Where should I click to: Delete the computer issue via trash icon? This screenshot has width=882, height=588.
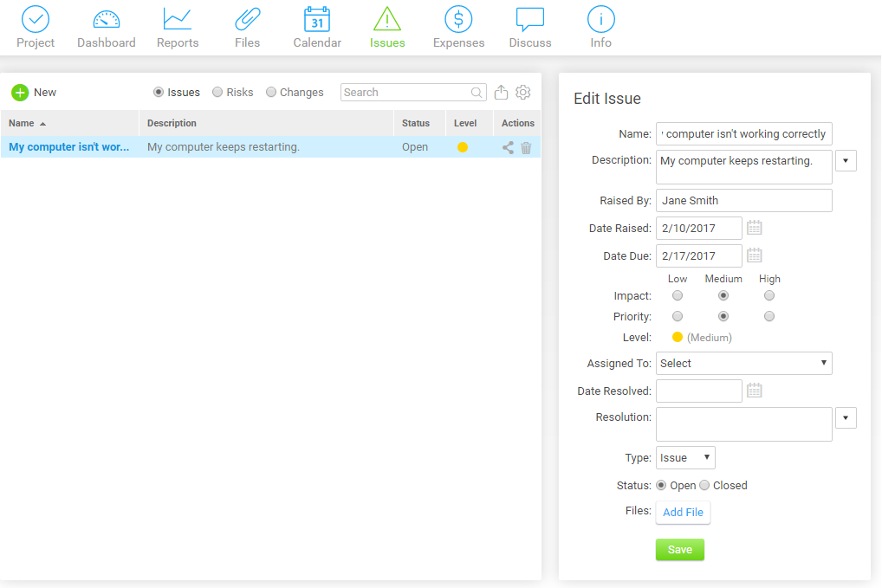coord(526,147)
